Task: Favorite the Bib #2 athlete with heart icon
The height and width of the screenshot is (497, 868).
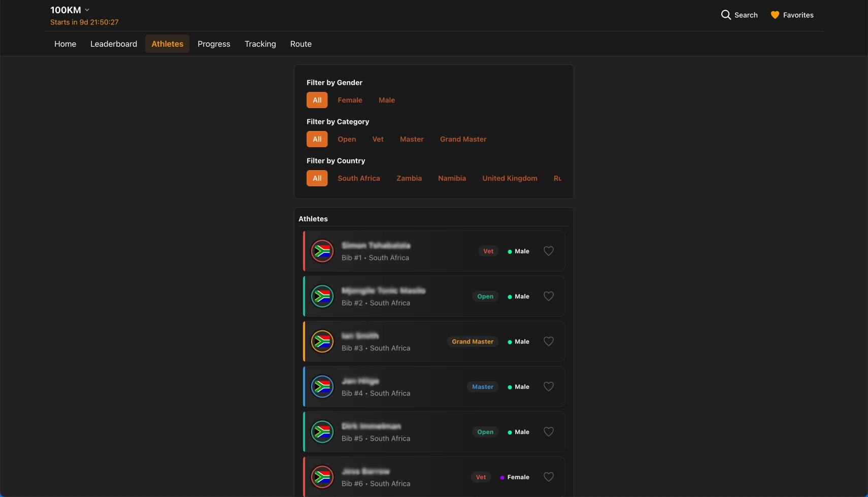Action: point(548,296)
